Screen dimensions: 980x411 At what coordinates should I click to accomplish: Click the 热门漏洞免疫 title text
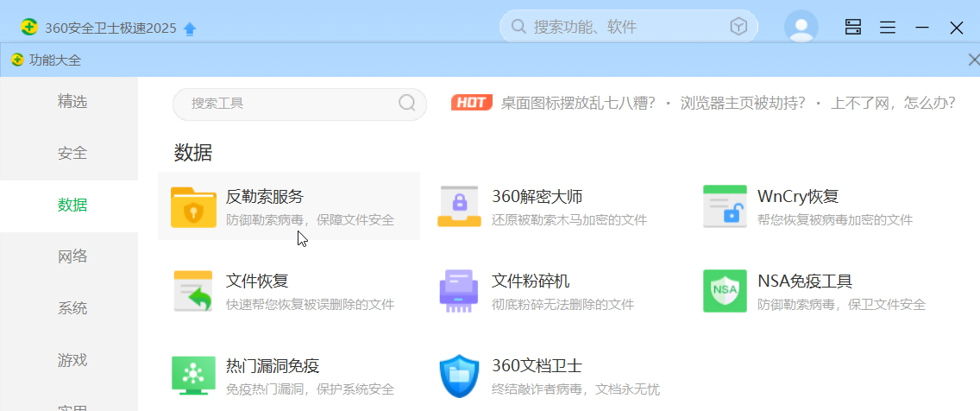coord(273,366)
